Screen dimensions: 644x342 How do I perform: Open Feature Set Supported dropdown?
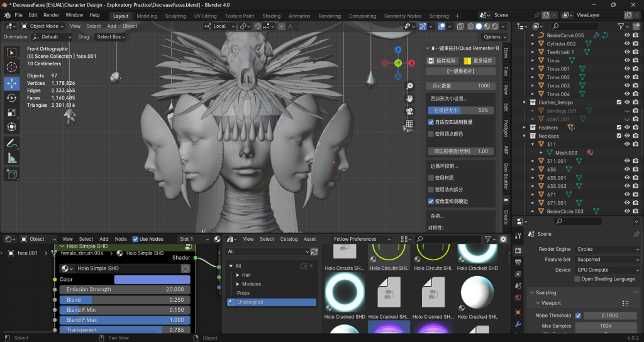tap(607, 260)
